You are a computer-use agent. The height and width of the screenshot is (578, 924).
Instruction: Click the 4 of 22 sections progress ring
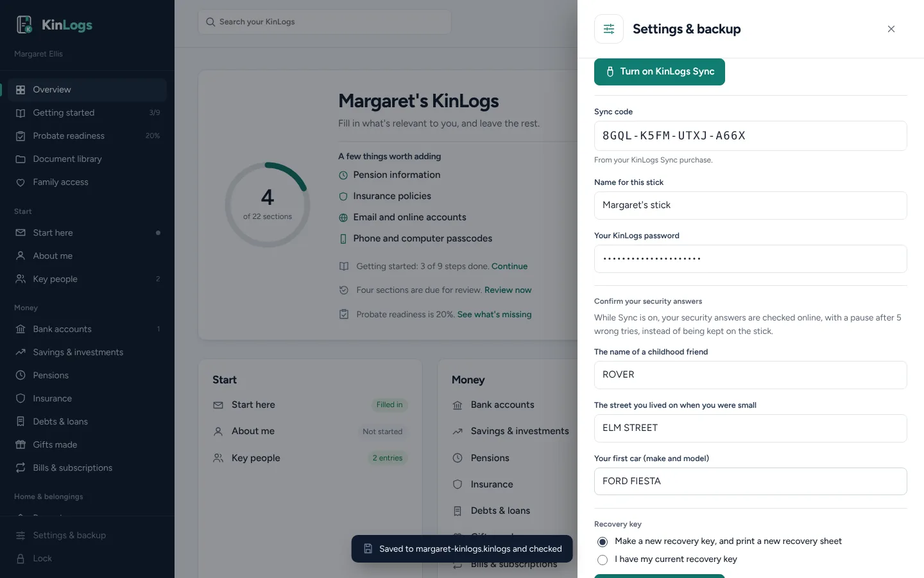[268, 205]
